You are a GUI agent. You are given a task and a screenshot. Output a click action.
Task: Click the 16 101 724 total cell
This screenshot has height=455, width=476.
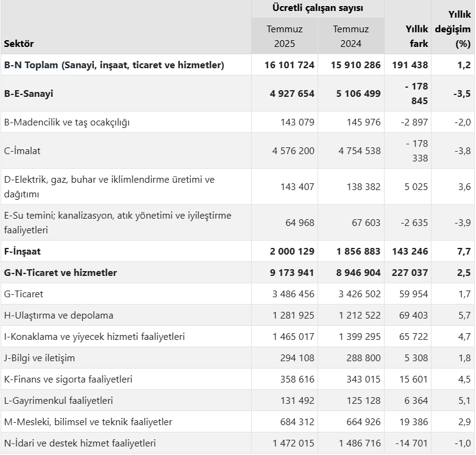[x=290, y=65]
